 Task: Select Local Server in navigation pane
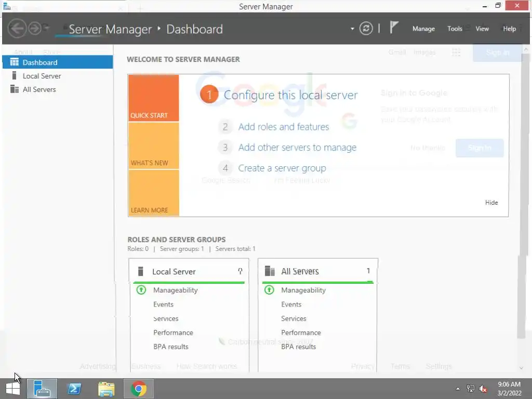58,76
